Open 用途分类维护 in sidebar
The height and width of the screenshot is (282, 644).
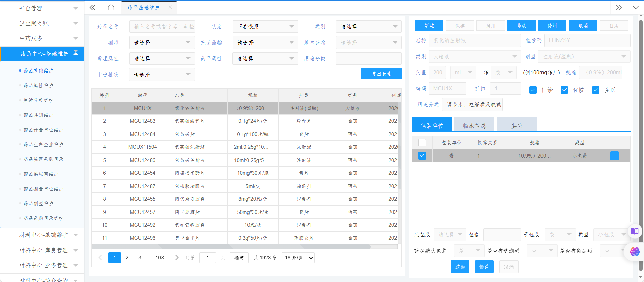click(x=38, y=100)
